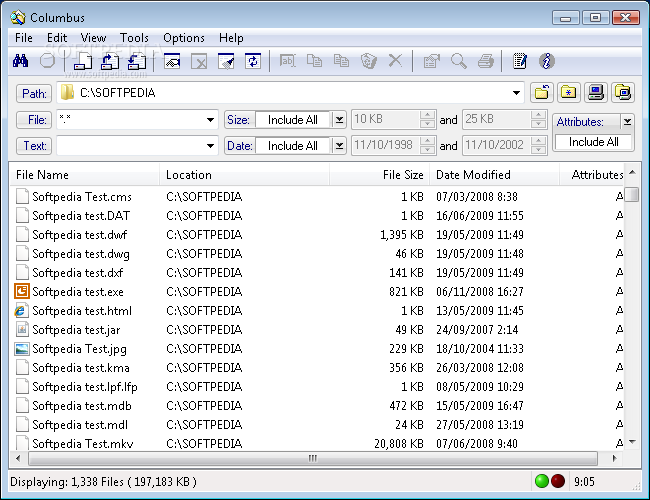Click the Text button
The image size is (650, 500).
coord(34,146)
